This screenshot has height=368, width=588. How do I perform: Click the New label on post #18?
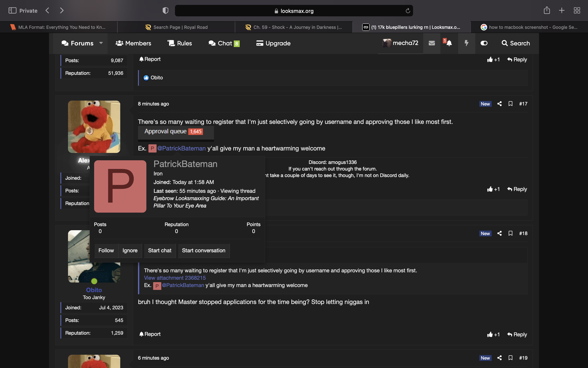tap(485, 233)
